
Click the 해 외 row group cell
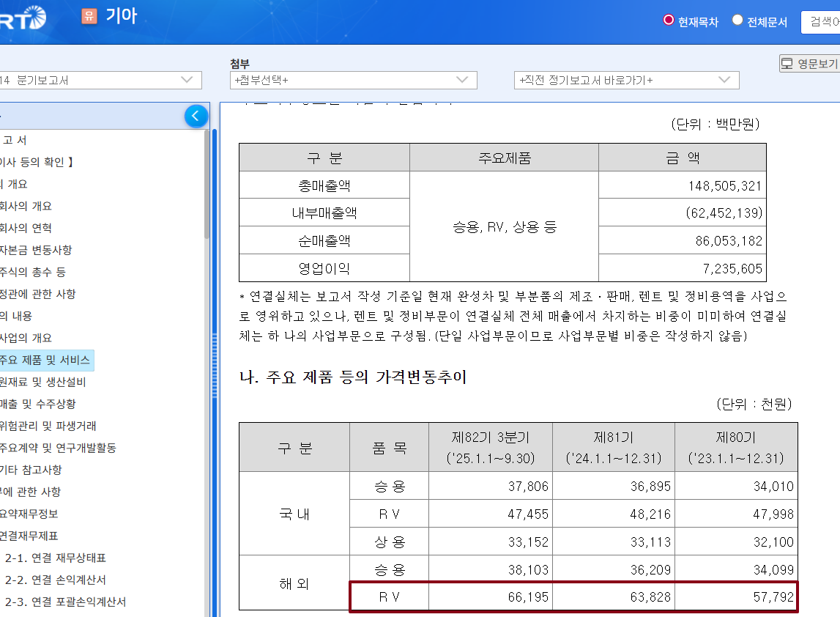pos(294,583)
